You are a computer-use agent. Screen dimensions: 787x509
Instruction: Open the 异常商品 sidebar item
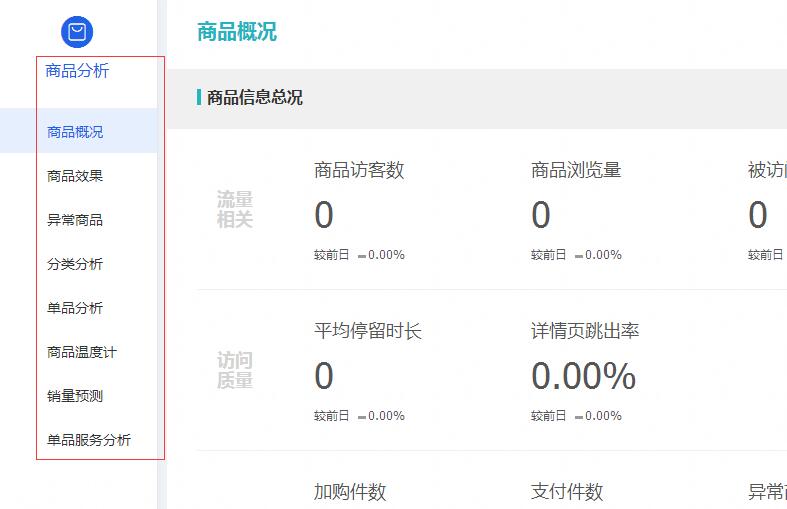pos(75,220)
